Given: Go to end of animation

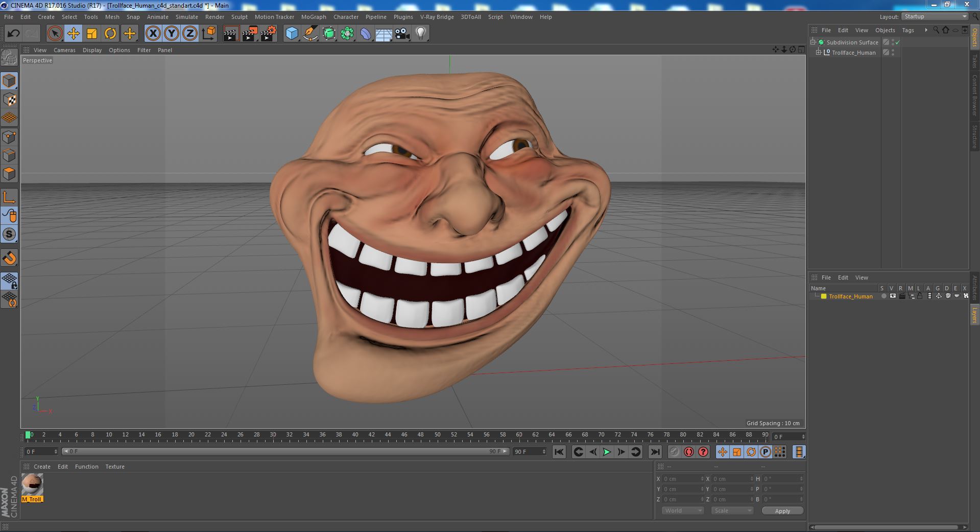Looking at the screenshot, I should 655,452.
